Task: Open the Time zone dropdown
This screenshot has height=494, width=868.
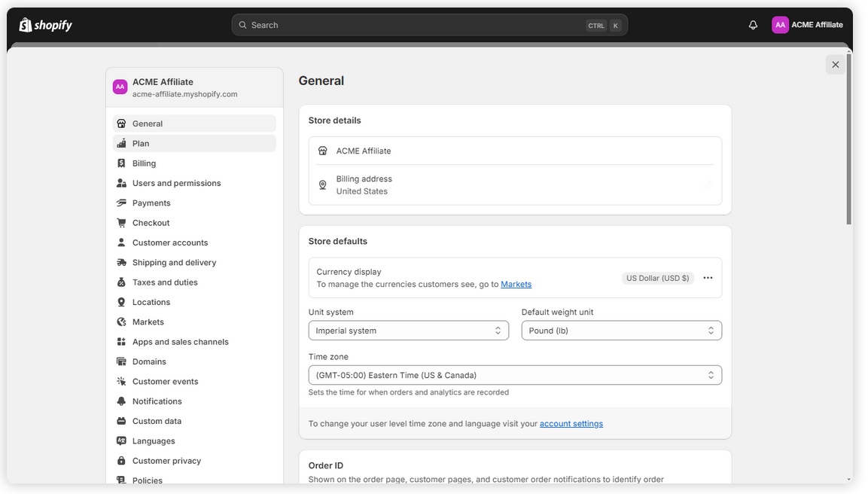Action: click(515, 375)
